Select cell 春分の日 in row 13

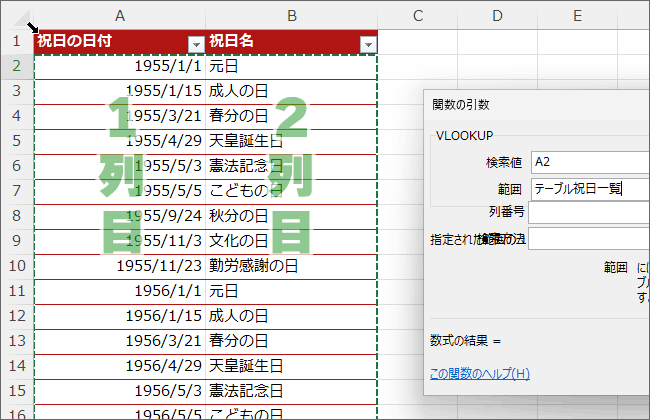(291, 341)
